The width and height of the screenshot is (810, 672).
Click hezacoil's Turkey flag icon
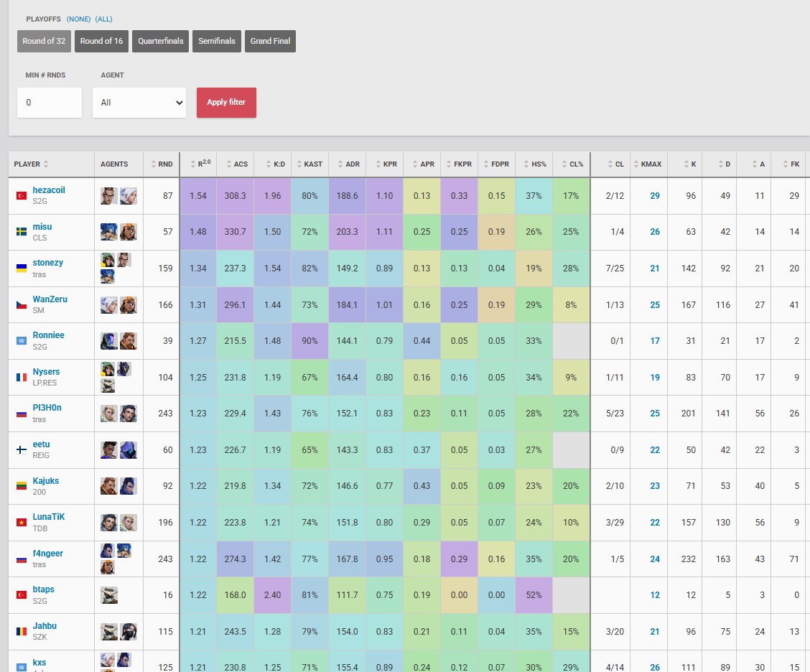pos(21,196)
